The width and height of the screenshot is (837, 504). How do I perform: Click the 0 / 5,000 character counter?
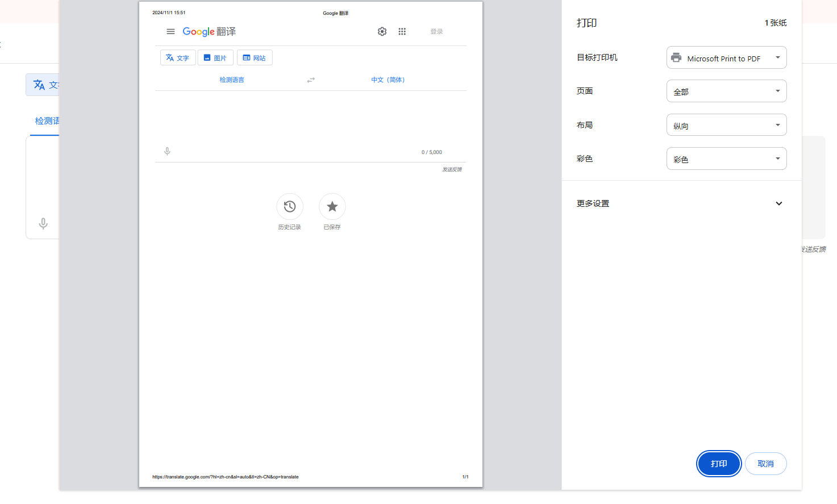(432, 152)
